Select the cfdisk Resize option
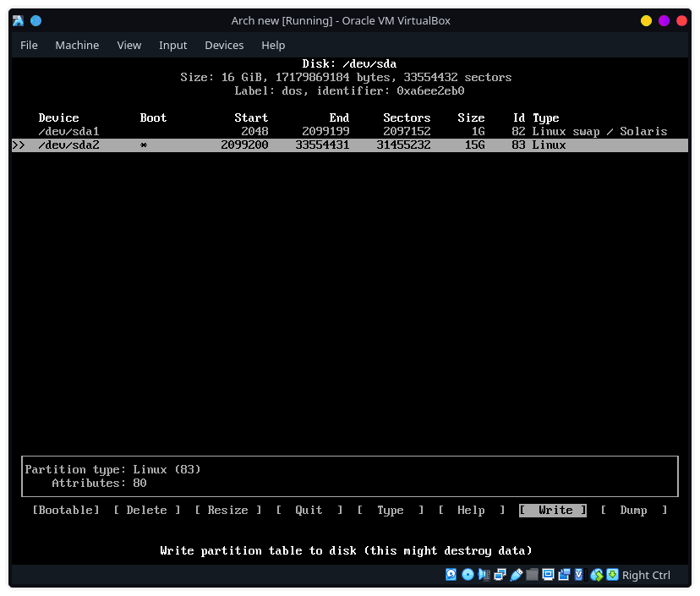The image size is (700, 596). [227, 510]
